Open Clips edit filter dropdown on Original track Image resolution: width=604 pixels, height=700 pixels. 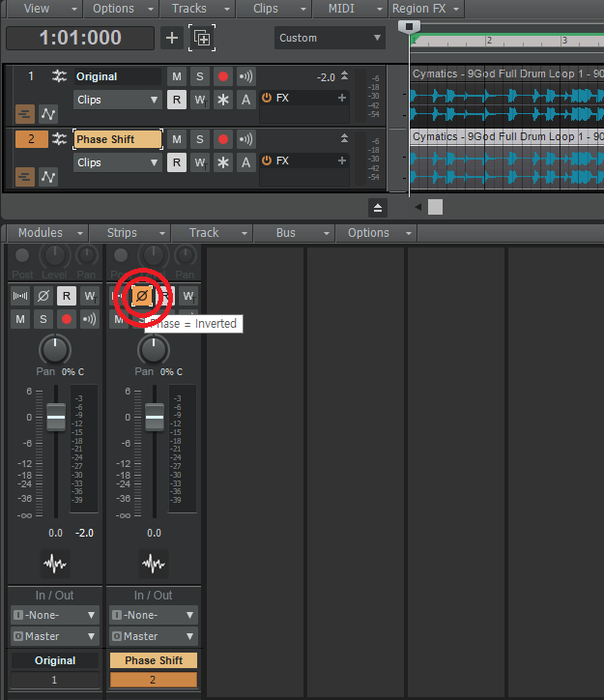118,100
